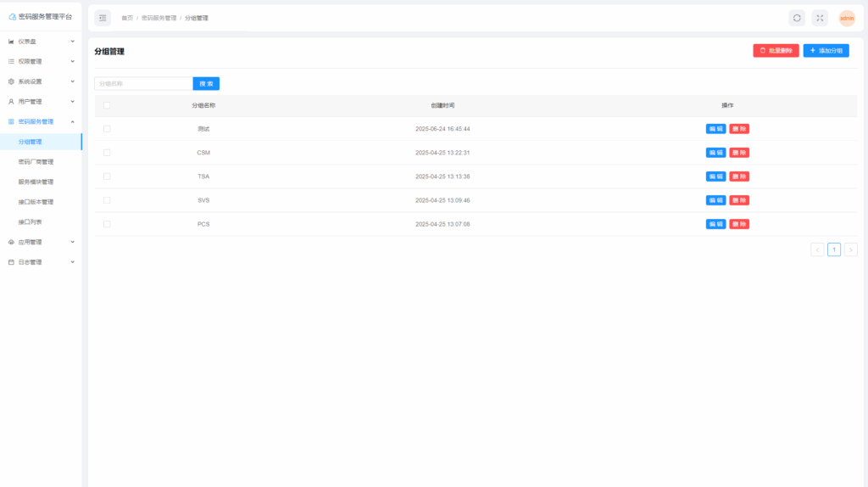Click the fullscreen icon in the top bar
This screenshot has width=868, height=487.
[x=820, y=18]
